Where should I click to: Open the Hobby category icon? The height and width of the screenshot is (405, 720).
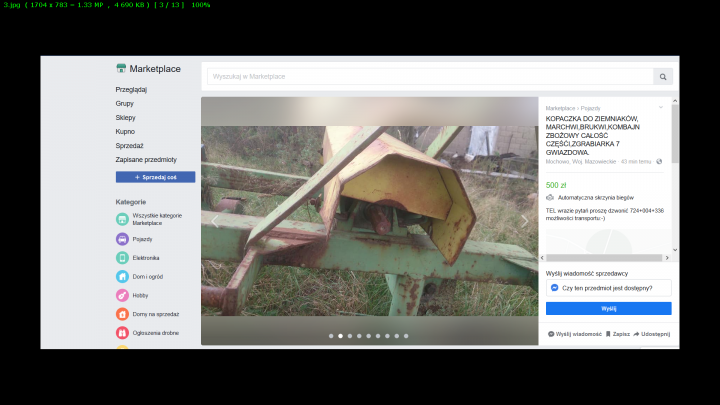[122, 295]
